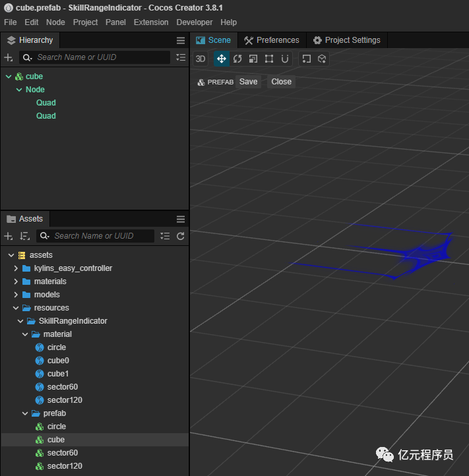This screenshot has height=476, width=469.
Task: Select the Move (position) gizmo tool
Action: click(222, 59)
